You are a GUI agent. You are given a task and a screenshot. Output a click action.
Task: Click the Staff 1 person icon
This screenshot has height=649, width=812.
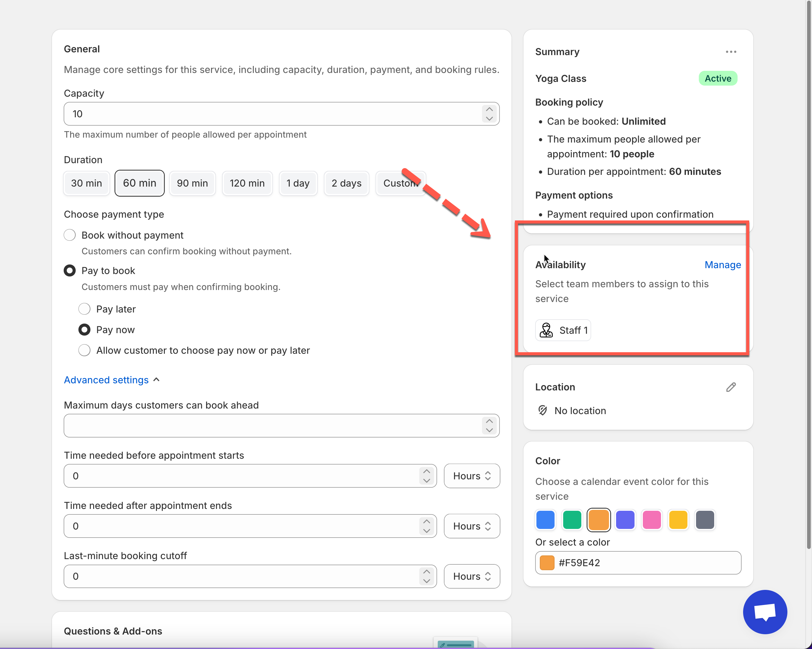[546, 330]
